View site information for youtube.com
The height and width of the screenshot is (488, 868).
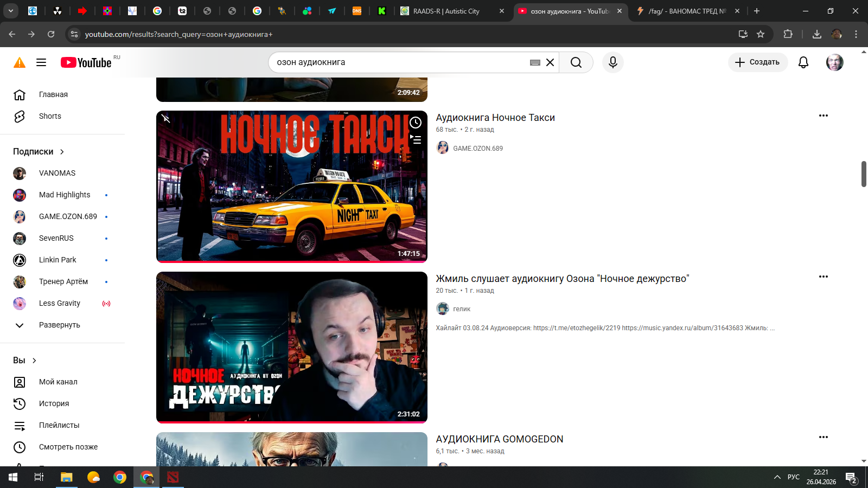74,34
